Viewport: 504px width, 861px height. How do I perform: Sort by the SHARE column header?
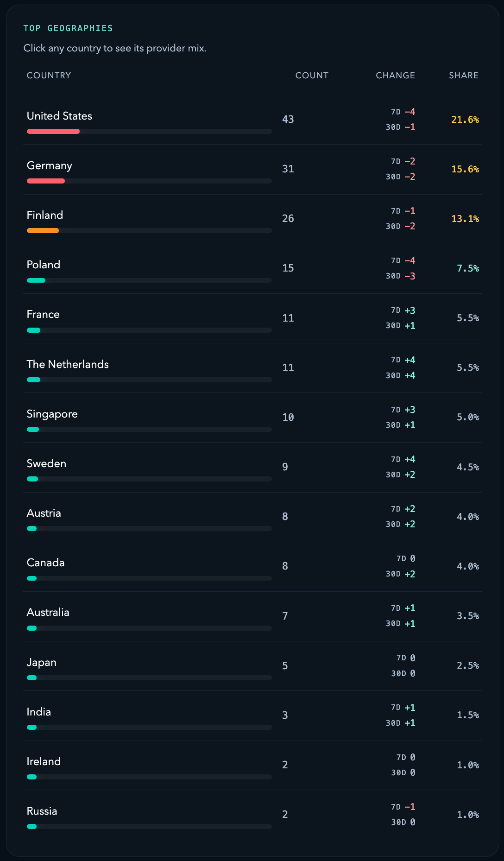coord(463,75)
